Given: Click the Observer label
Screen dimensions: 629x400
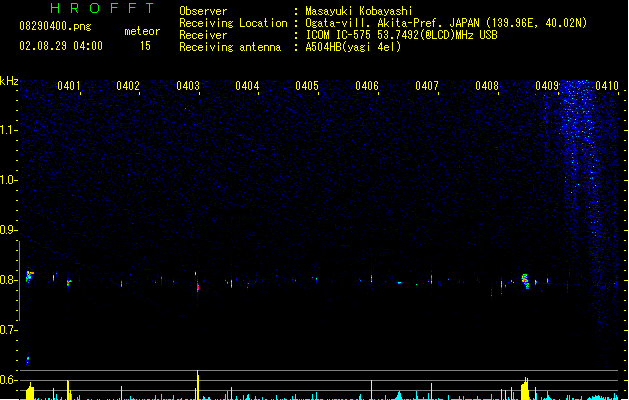Looking at the screenshot, I should point(203,11).
